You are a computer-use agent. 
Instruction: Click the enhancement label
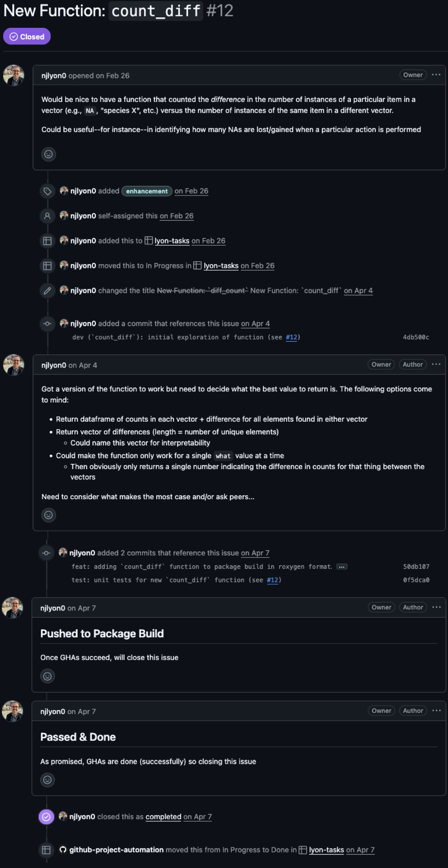tap(147, 191)
